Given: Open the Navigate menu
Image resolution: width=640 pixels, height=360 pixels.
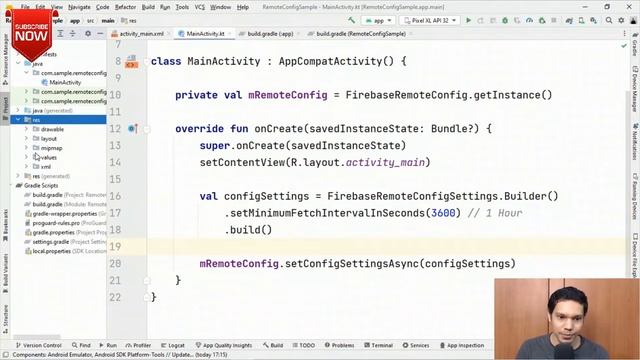Looking at the screenshot, I should [x=79, y=7].
